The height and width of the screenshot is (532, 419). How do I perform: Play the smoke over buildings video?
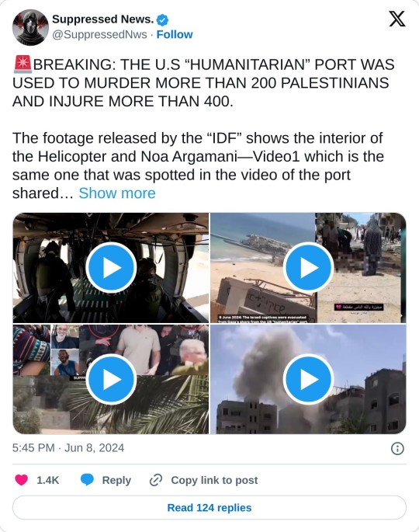308,379
